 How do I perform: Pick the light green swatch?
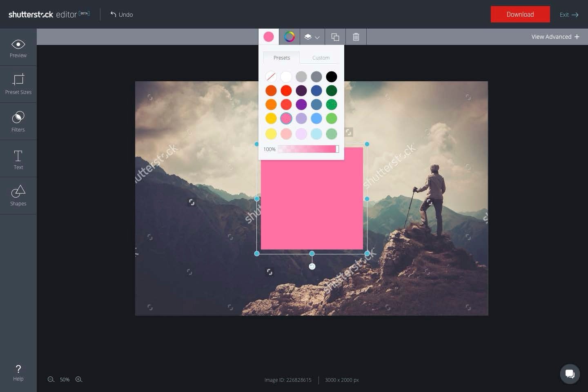click(x=332, y=118)
